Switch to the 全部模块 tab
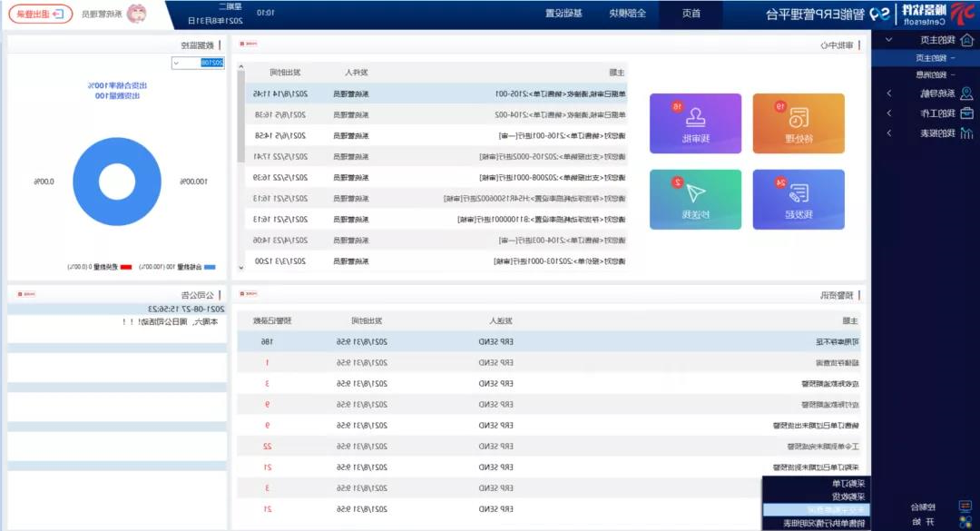 click(x=630, y=14)
